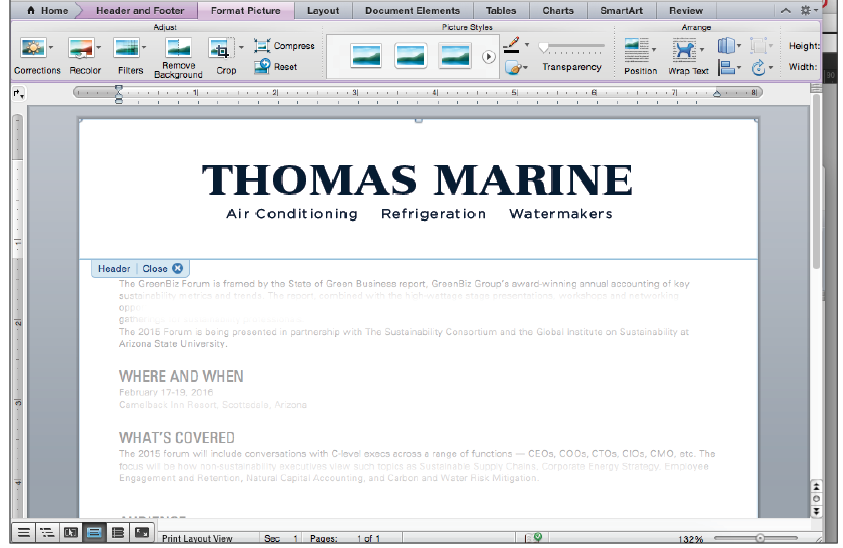Viewport: 843px width, 548px height.
Task: Click the Reorder objects icon
Action: 726,46
